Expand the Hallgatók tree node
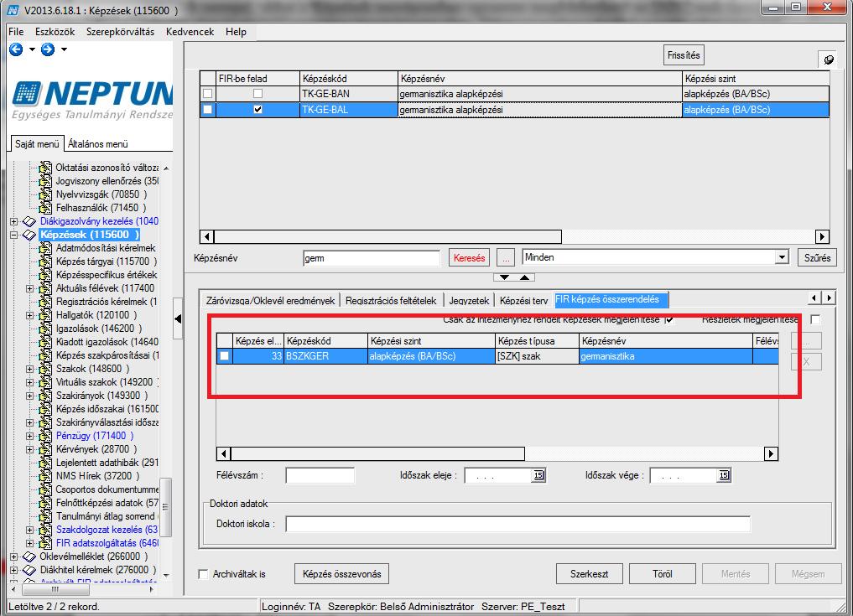The image size is (853, 616). click(30, 315)
